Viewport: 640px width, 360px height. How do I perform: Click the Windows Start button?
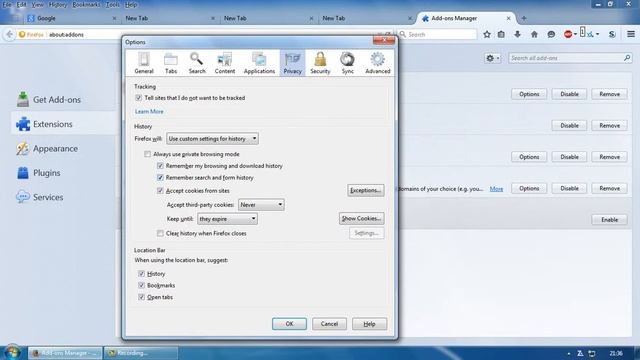tap(12, 353)
